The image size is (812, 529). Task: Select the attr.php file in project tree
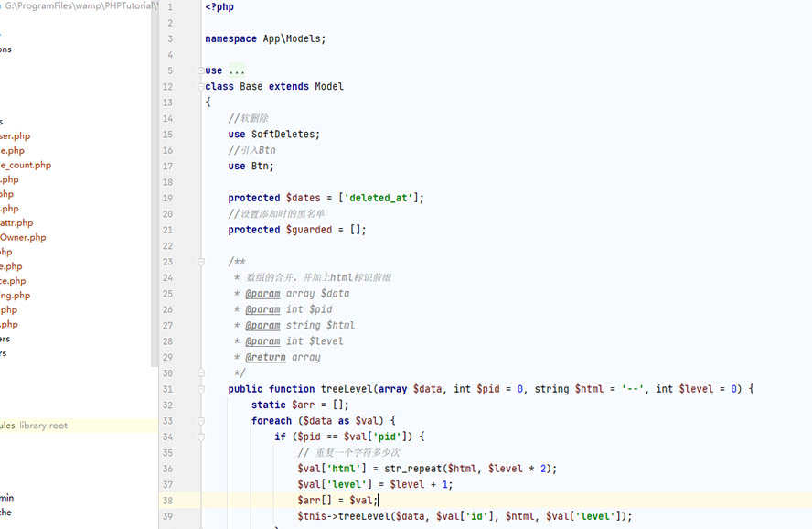tap(16, 222)
